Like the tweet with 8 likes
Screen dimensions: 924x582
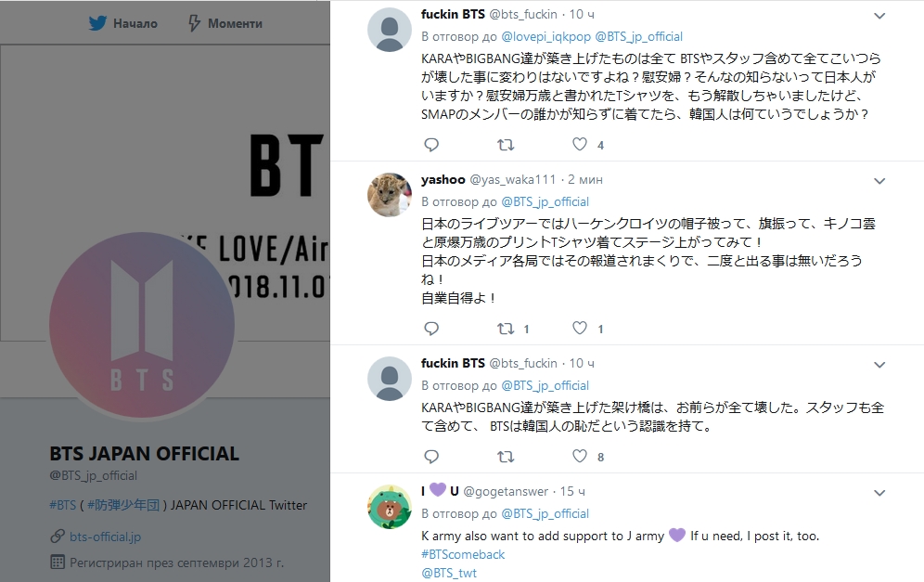[x=580, y=456]
